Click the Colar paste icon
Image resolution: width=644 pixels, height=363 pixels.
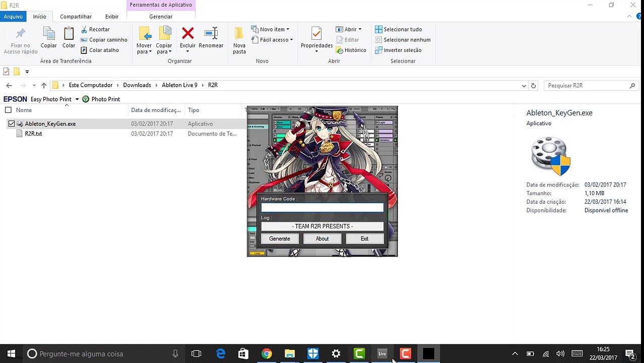(69, 34)
